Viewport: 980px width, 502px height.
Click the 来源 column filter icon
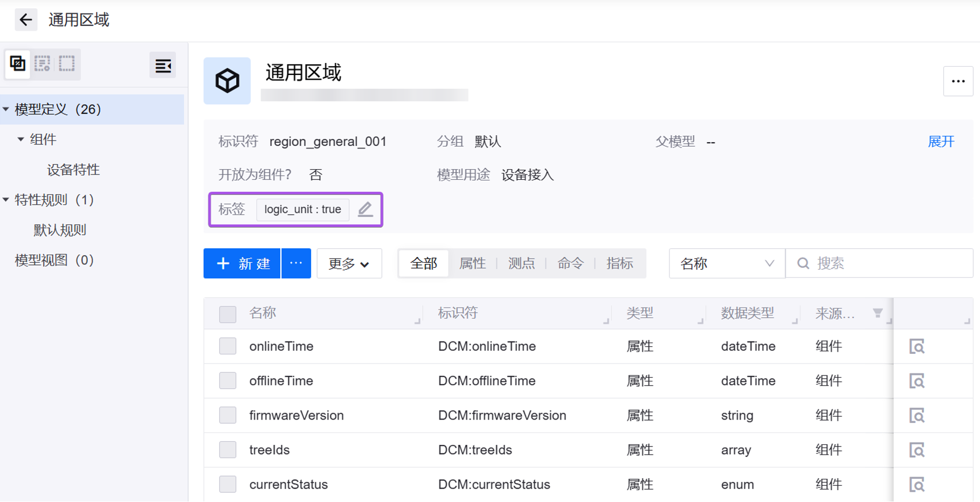878,313
